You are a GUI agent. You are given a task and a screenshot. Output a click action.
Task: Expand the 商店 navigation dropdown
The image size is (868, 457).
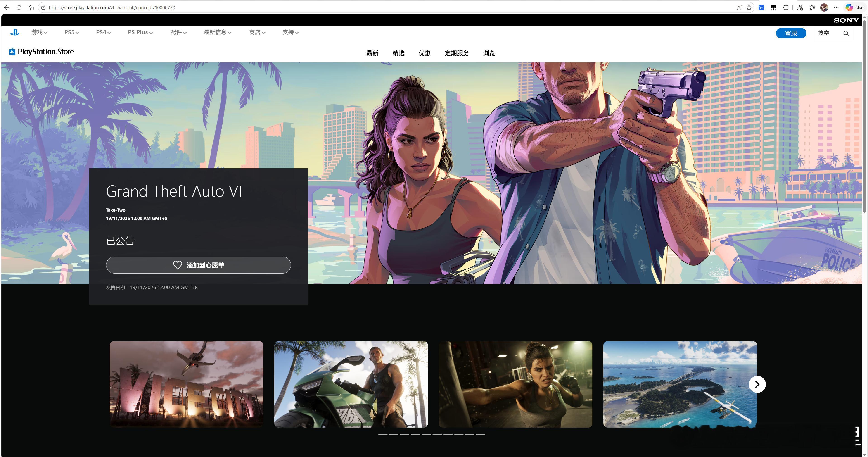point(257,32)
